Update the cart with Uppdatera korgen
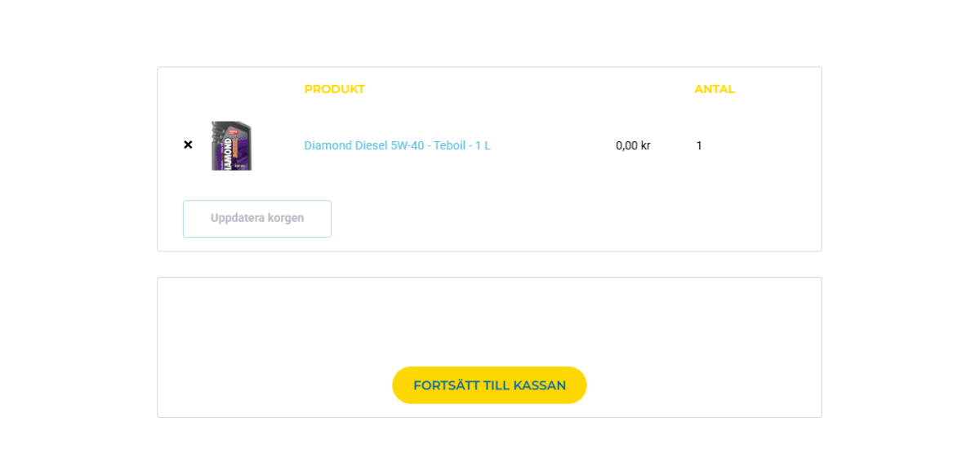Image resolution: width=980 pixels, height=476 pixels. [x=257, y=219]
